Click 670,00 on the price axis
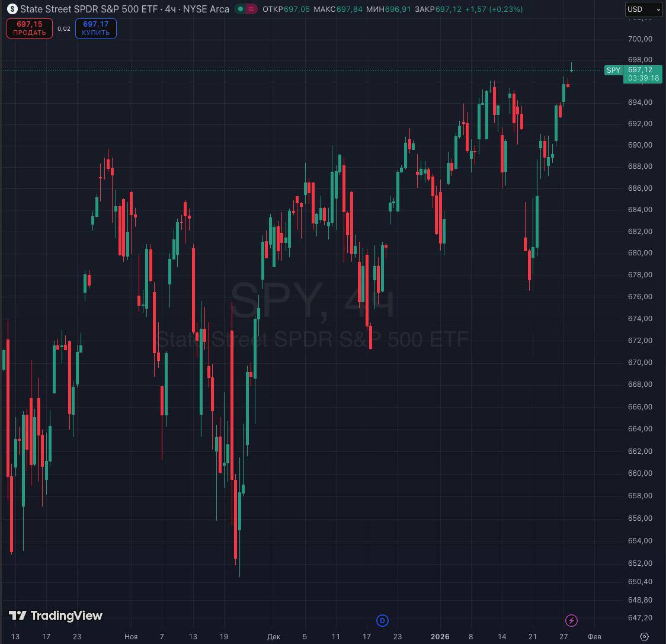Image resolution: width=666 pixels, height=644 pixels. [640, 363]
